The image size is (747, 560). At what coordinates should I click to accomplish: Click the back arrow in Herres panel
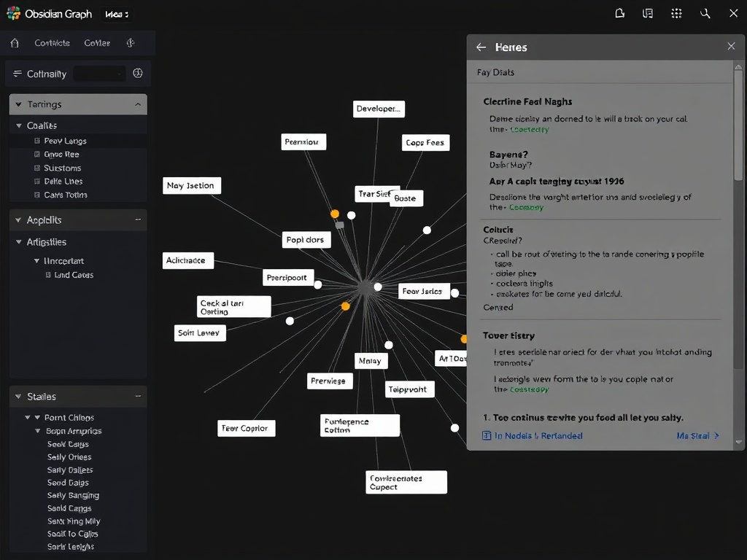(x=481, y=47)
